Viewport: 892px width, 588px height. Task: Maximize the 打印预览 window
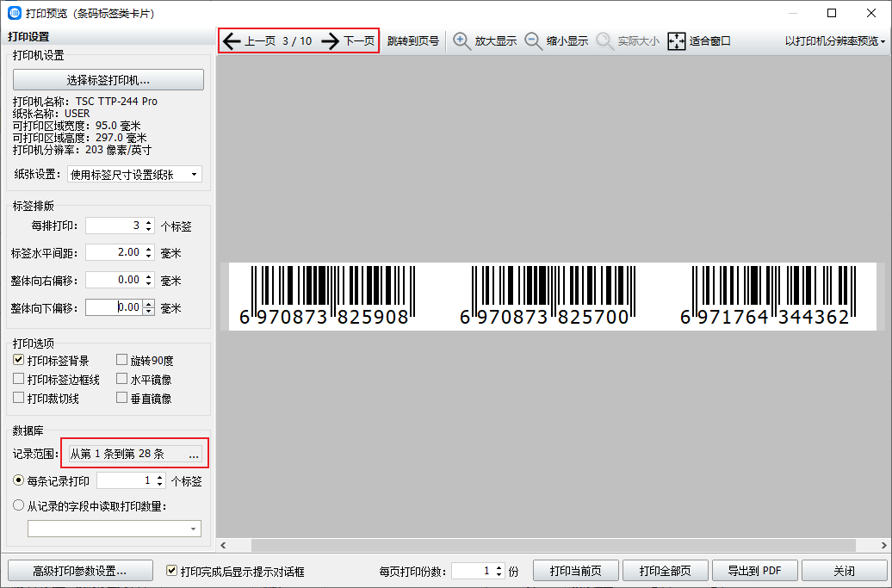click(832, 13)
